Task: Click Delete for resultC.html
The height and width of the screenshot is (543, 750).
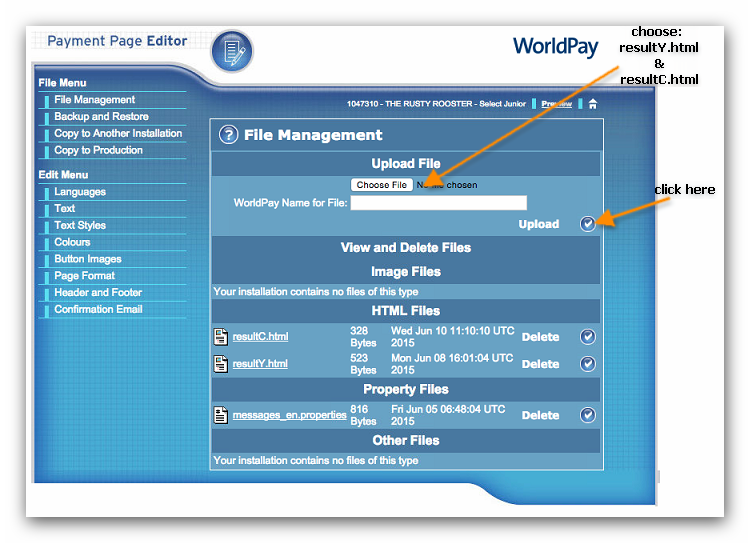Action: point(540,337)
